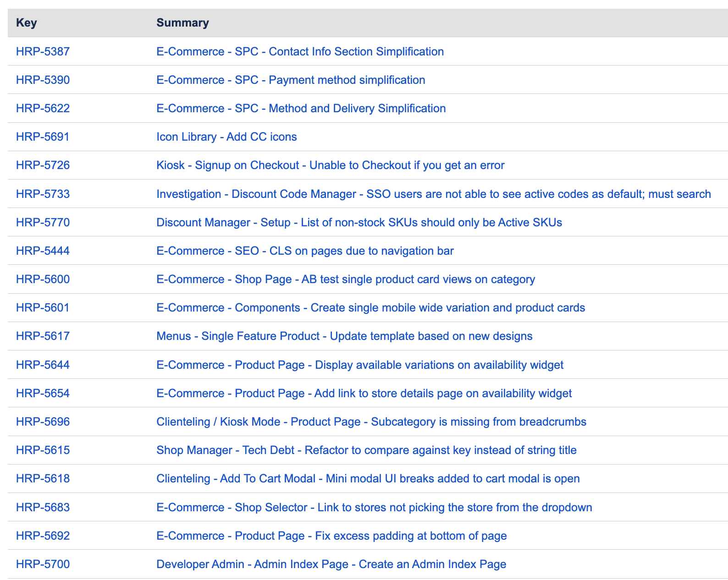Open issue key HRP-5387
This screenshot has width=728, height=580.
[x=43, y=51]
